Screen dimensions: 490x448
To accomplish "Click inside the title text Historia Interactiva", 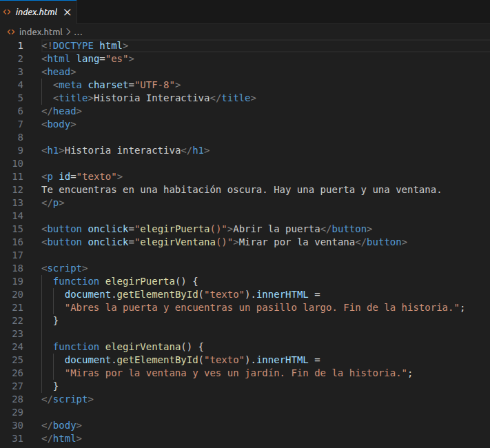I will click(x=151, y=98).
